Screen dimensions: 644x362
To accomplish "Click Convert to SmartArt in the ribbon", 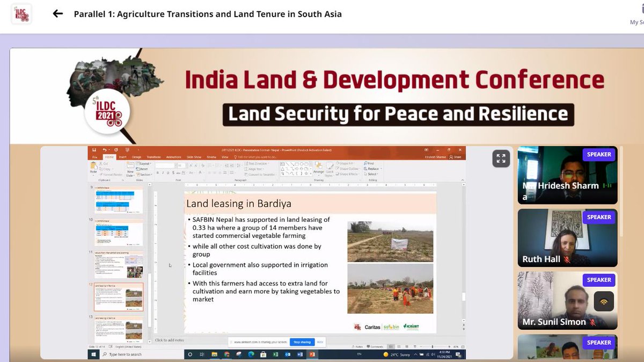I will tap(260, 175).
